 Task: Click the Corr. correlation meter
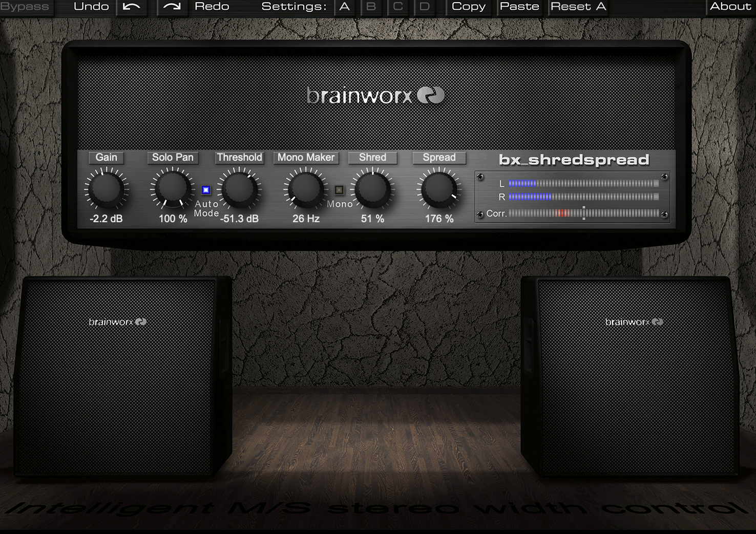point(583,213)
